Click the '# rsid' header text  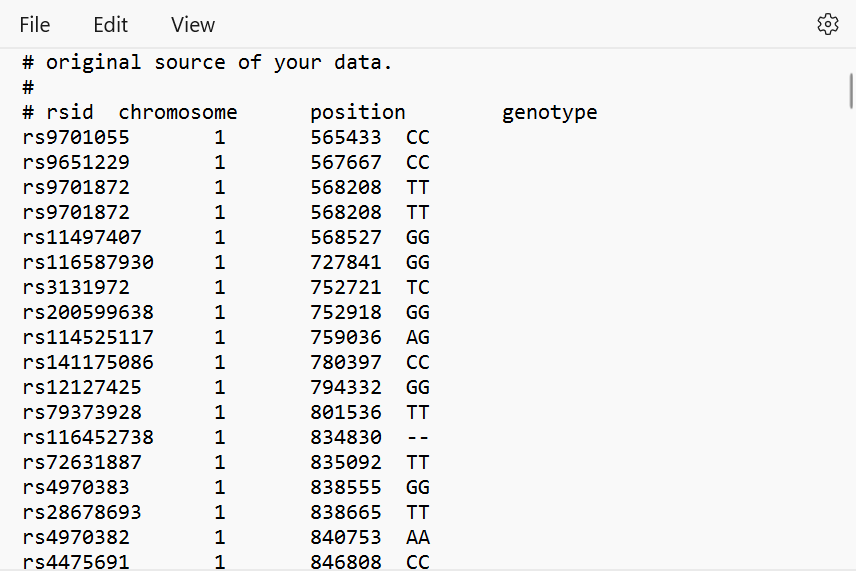point(58,112)
